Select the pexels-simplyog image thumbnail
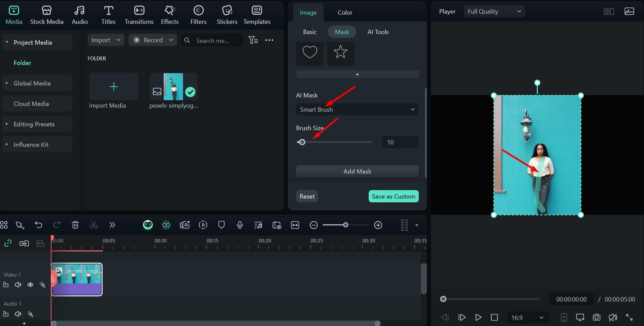 (x=173, y=87)
